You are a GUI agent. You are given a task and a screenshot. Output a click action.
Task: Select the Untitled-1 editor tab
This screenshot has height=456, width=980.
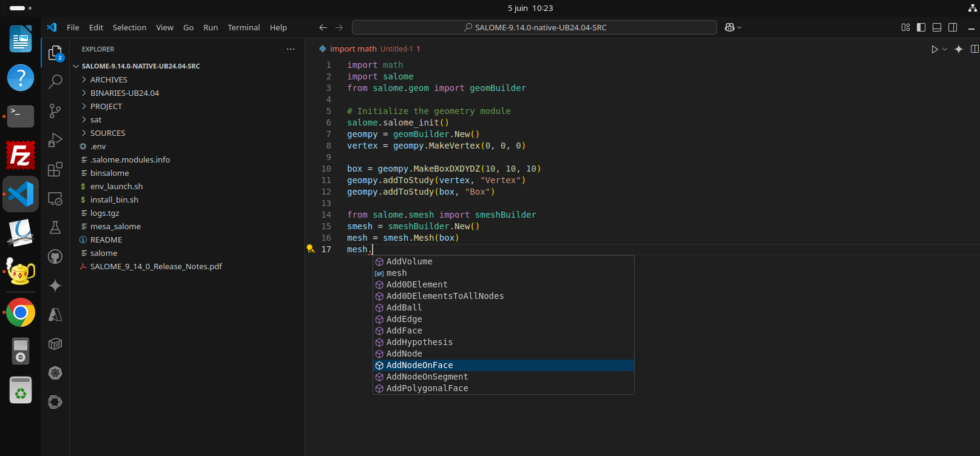370,49
